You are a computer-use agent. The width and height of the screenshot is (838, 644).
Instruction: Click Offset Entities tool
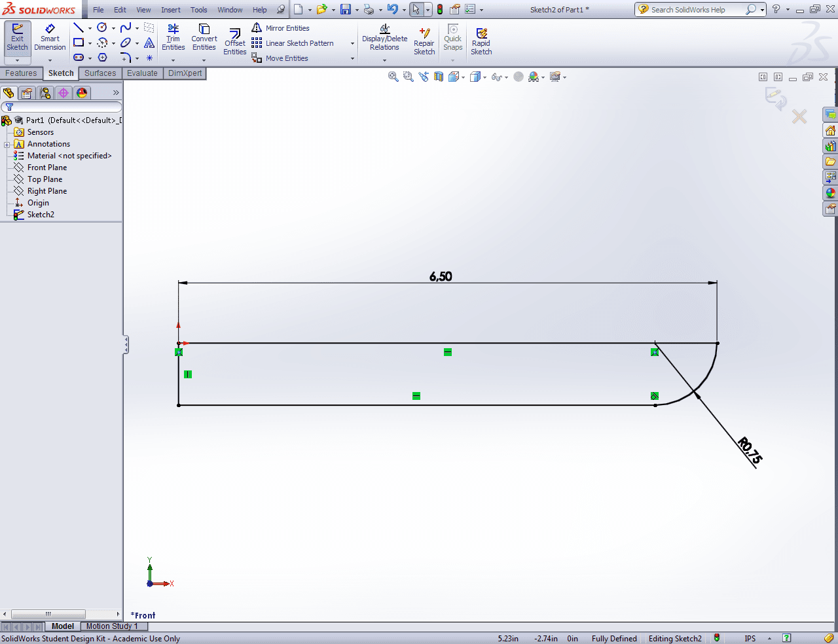tap(235, 42)
